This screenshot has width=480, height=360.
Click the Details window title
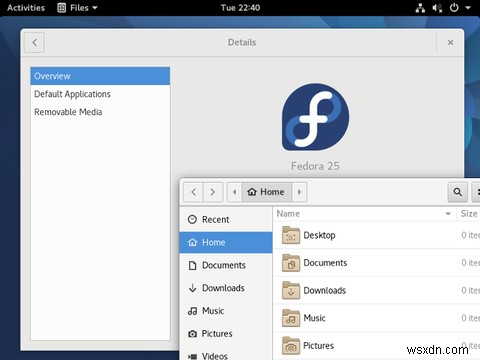tap(242, 43)
